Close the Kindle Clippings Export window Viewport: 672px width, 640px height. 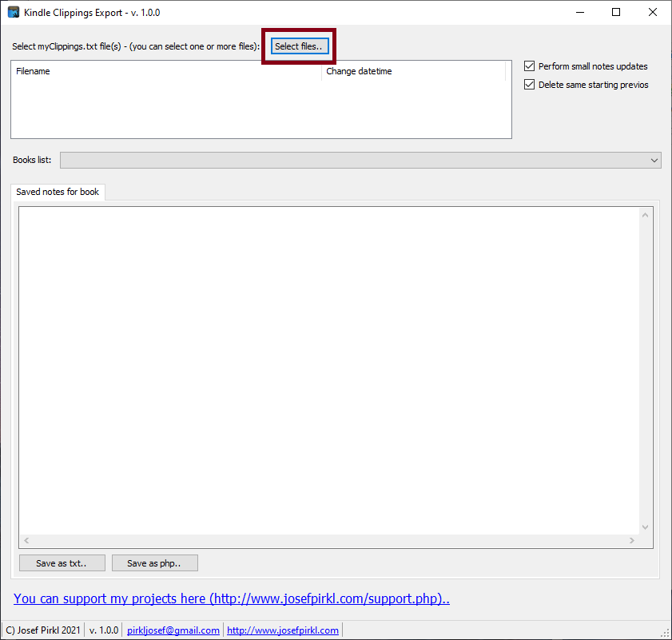pos(652,12)
